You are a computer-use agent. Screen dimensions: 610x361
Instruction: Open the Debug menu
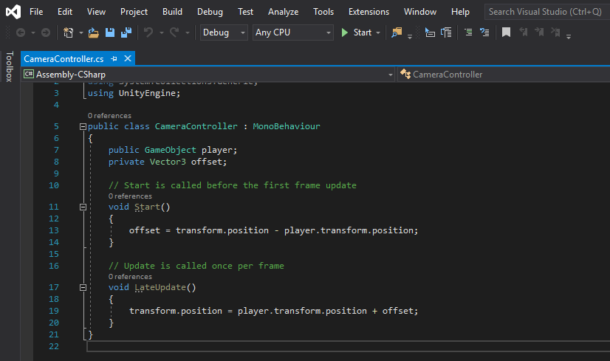click(210, 12)
